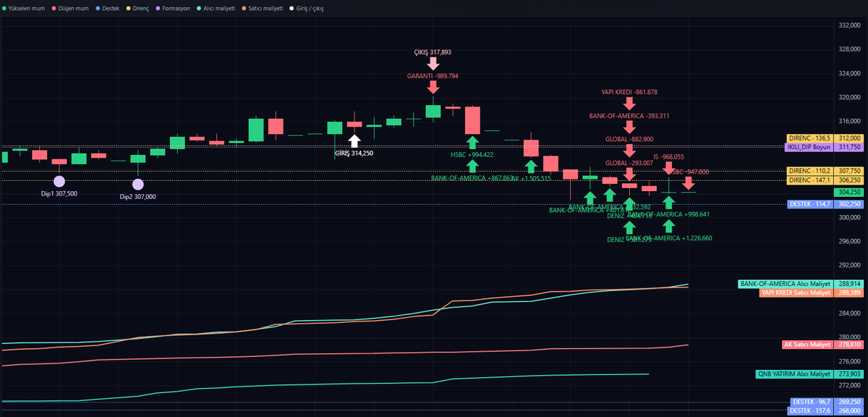The image size is (868, 417).
Task: Click the YAPI KREDI -861.878 text label
Action: (629, 92)
